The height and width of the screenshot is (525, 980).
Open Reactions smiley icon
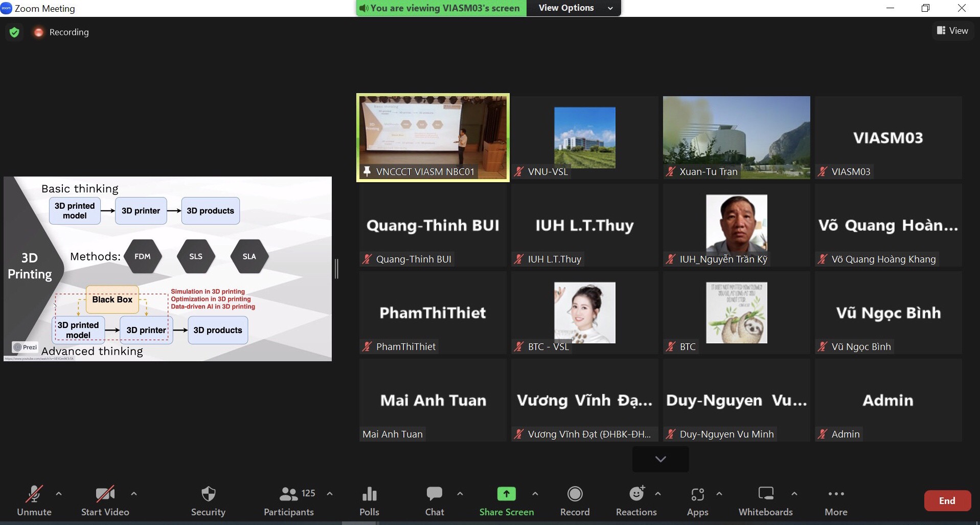tap(636, 494)
